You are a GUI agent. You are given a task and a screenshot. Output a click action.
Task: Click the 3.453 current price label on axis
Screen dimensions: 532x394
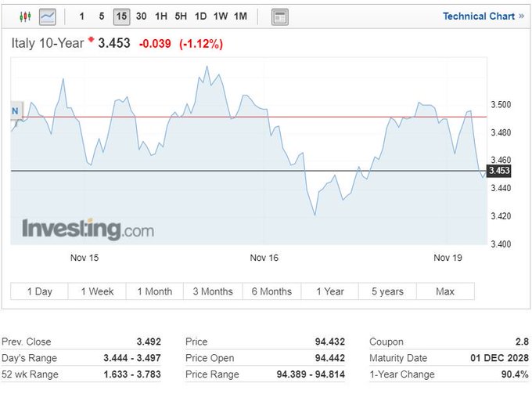coord(499,171)
